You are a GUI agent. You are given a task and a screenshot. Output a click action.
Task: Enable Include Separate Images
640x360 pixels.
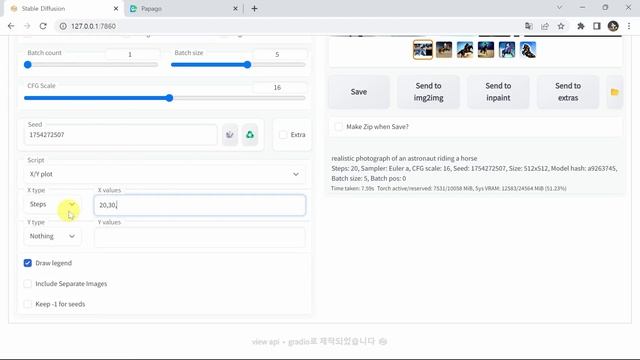click(x=28, y=284)
